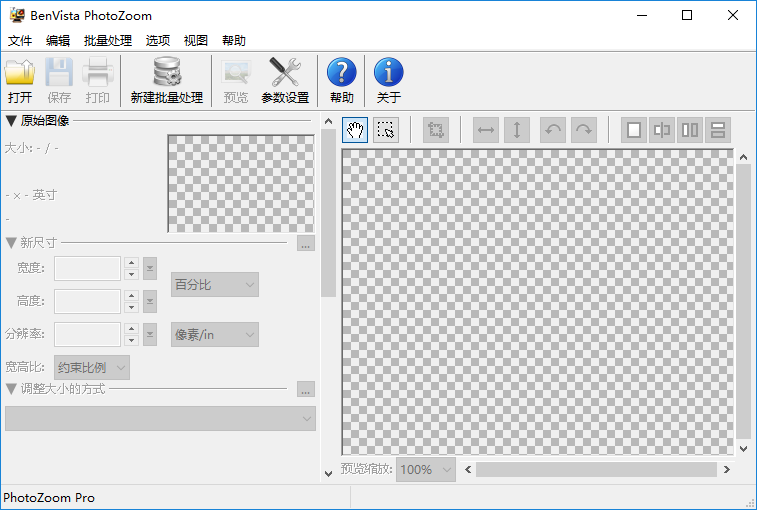Open the 像素/in resolution unit dropdown

tap(215, 335)
